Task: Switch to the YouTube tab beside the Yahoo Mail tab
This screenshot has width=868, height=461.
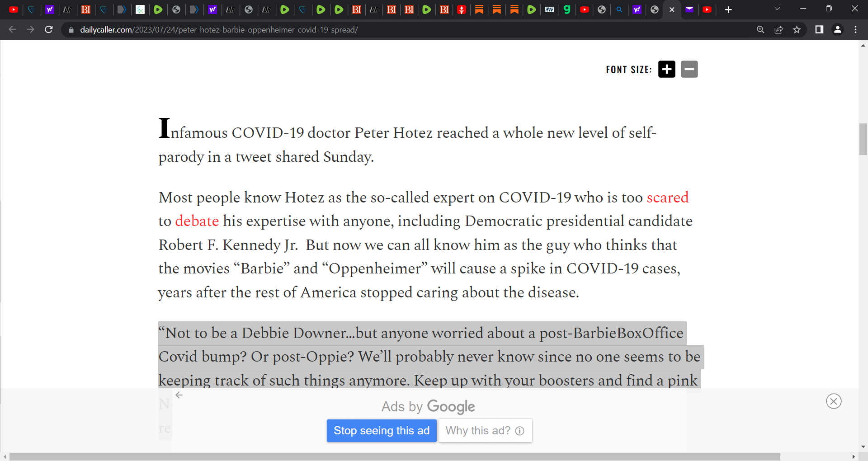Action: click(x=708, y=9)
